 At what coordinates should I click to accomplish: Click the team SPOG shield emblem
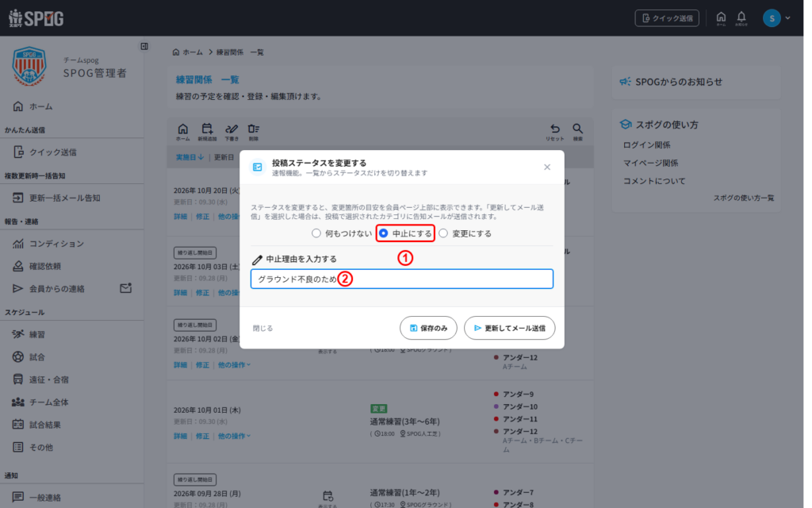tap(29, 66)
